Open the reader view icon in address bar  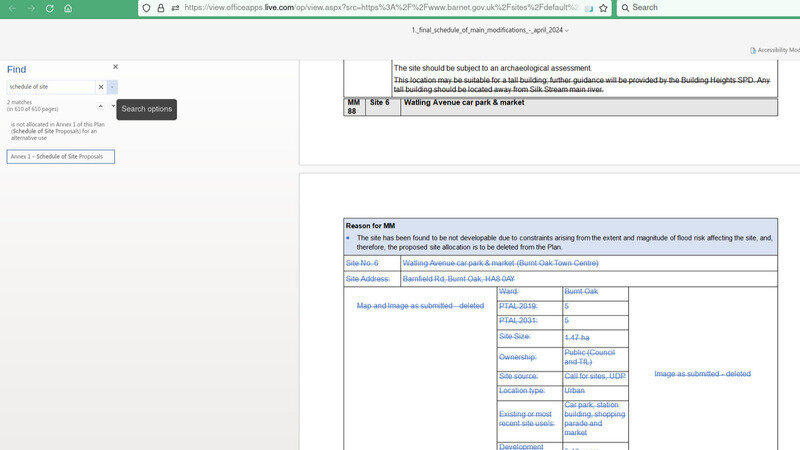click(589, 7)
